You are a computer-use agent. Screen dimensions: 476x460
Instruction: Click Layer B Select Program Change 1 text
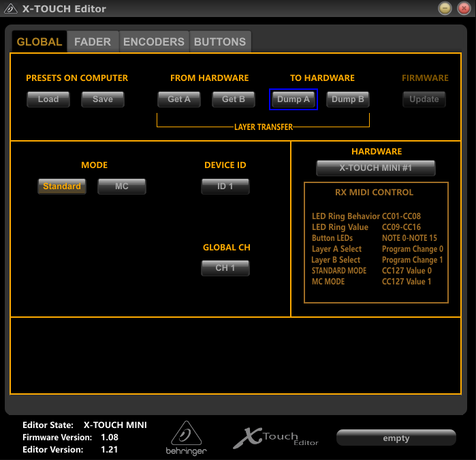coord(377,260)
